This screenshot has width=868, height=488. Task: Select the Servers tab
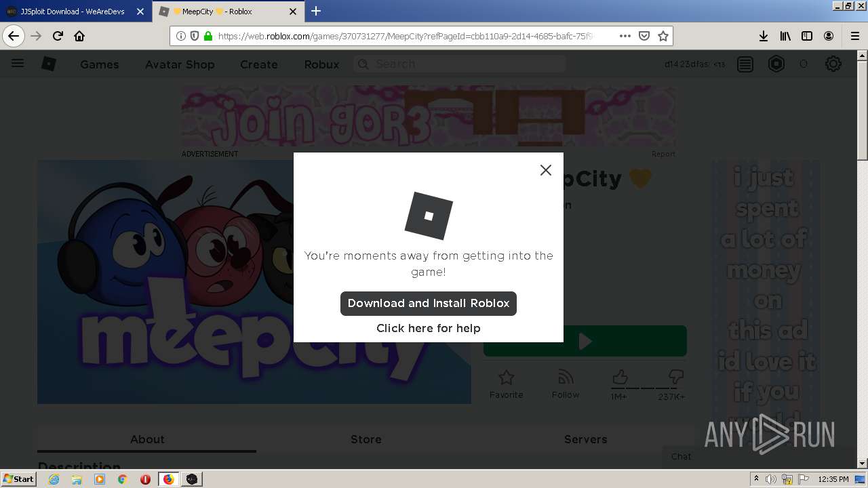coord(586,439)
